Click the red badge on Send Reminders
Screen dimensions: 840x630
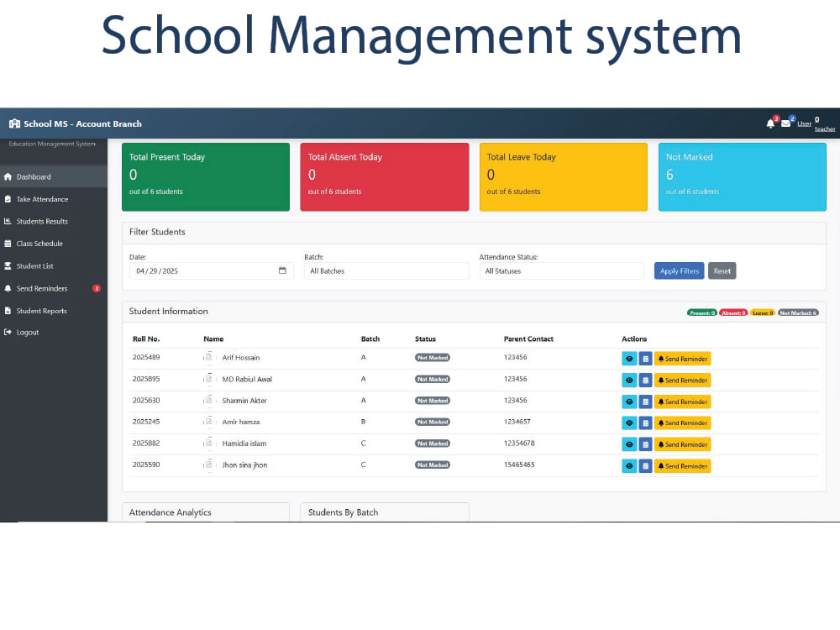point(97,288)
